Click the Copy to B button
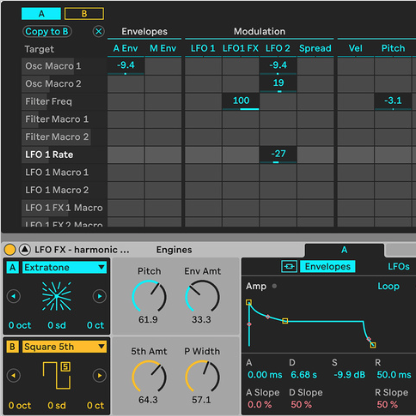This screenshot has width=416, height=416. point(47,32)
